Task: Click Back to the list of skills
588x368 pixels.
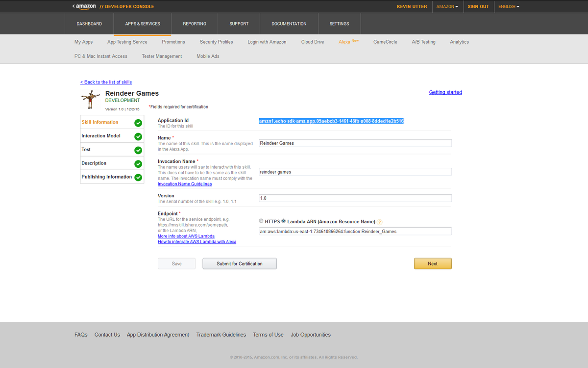Action: pyautogui.click(x=106, y=82)
